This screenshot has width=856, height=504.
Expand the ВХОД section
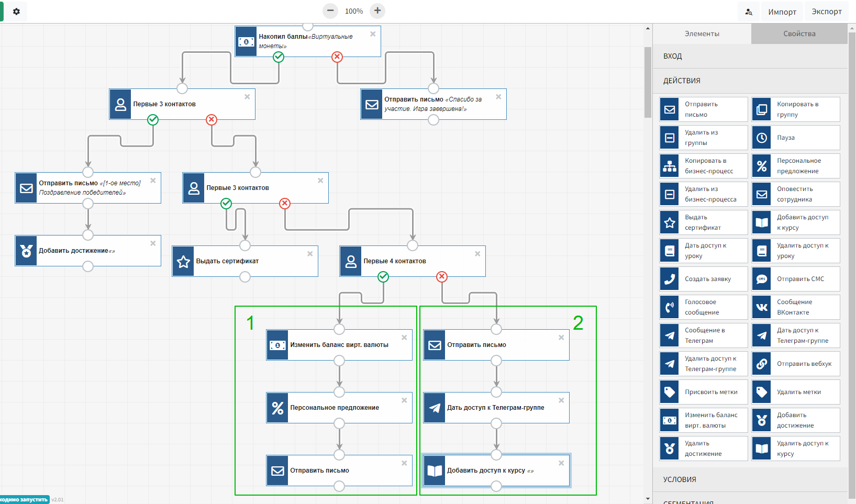672,56
